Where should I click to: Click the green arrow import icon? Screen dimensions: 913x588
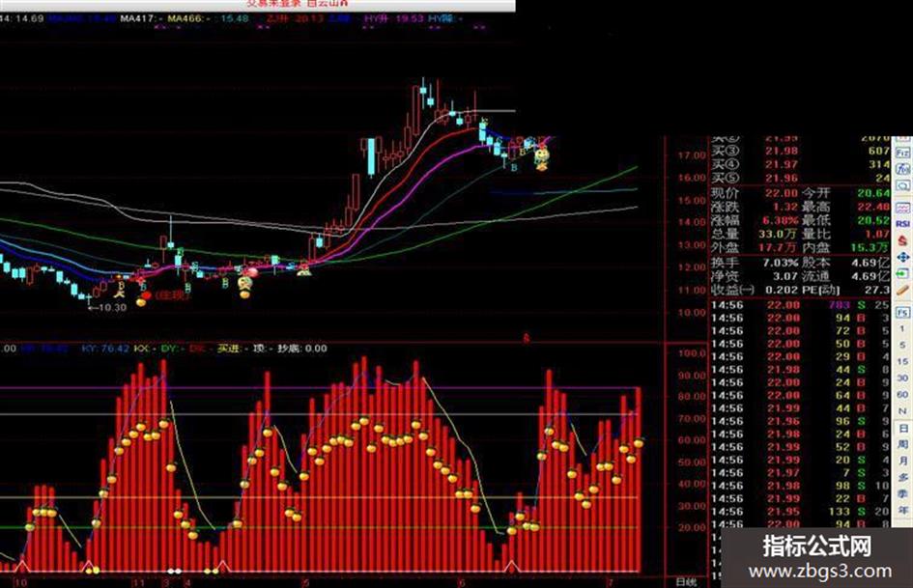pos(902,273)
